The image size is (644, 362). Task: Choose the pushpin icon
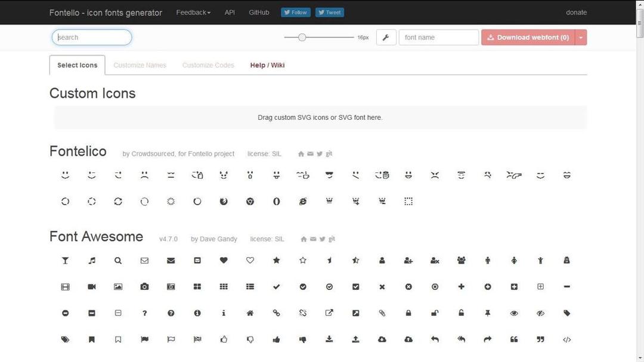pyautogui.click(x=488, y=313)
